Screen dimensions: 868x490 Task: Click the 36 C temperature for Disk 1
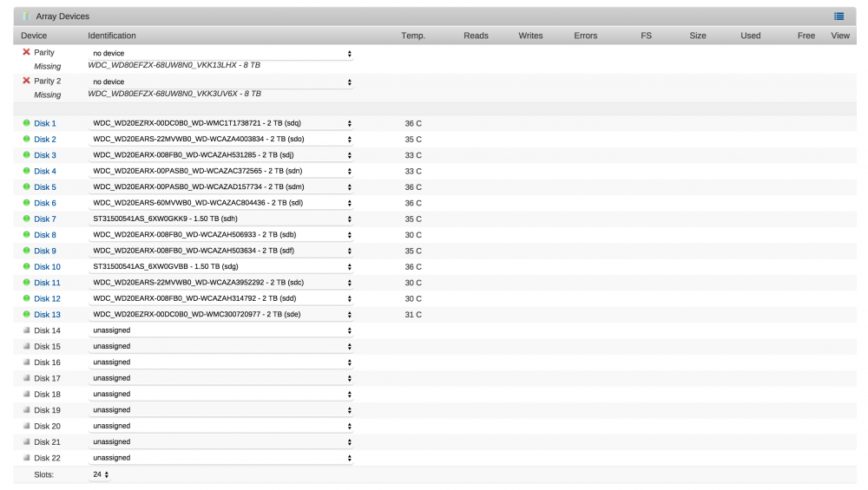coord(413,123)
